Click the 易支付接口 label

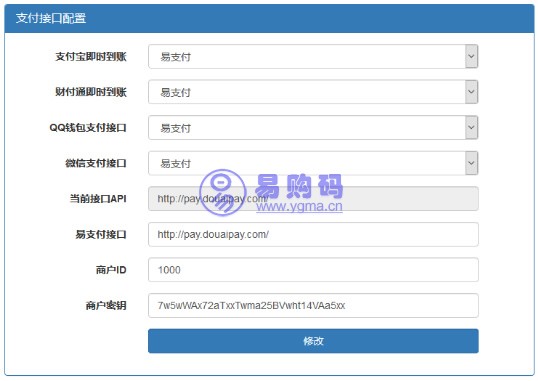(101, 234)
